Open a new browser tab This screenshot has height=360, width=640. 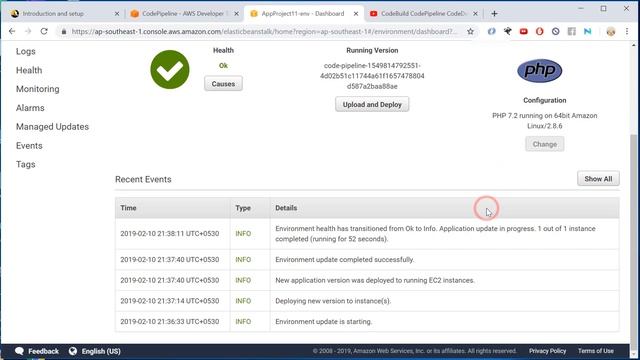tap(494, 13)
